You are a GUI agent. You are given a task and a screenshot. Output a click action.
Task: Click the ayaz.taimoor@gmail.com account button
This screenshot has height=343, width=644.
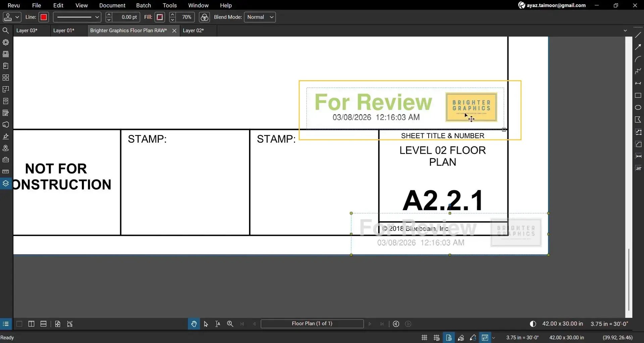552,5
